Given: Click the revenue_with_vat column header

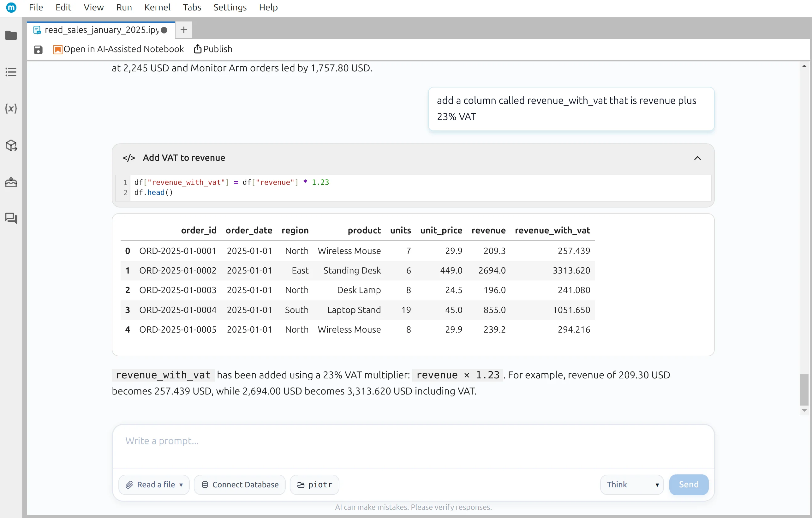Looking at the screenshot, I should pyautogui.click(x=552, y=230).
